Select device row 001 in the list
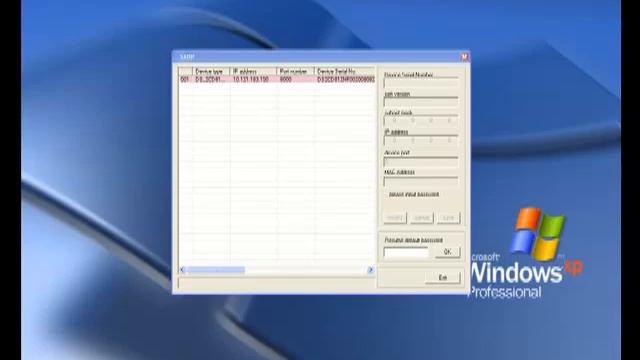This screenshot has height=360, width=640. pyautogui.click(x=277, y=79)
